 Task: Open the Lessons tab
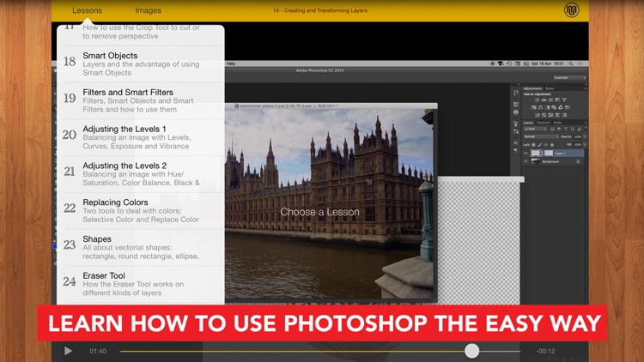[87, 10]
